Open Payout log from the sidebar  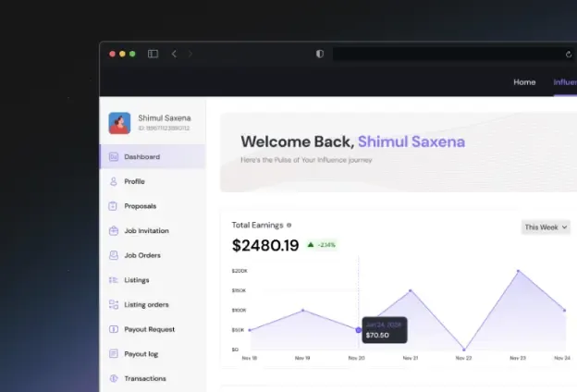point(153,354)
